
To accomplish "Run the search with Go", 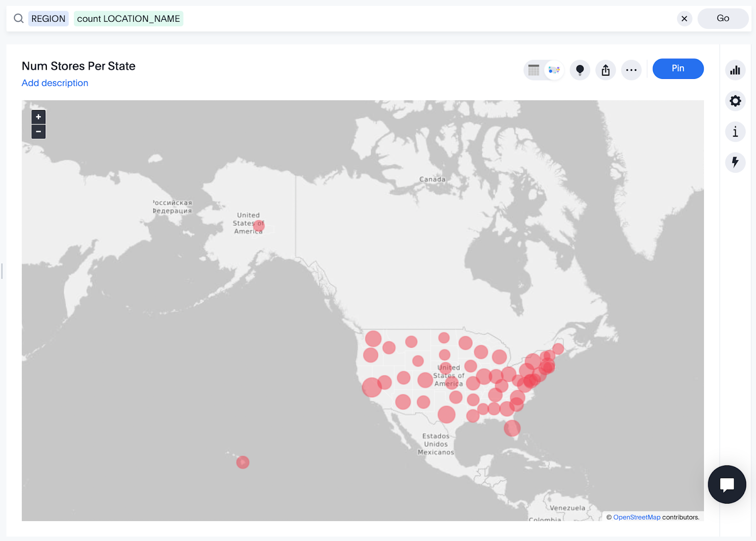I will point(722,18).
